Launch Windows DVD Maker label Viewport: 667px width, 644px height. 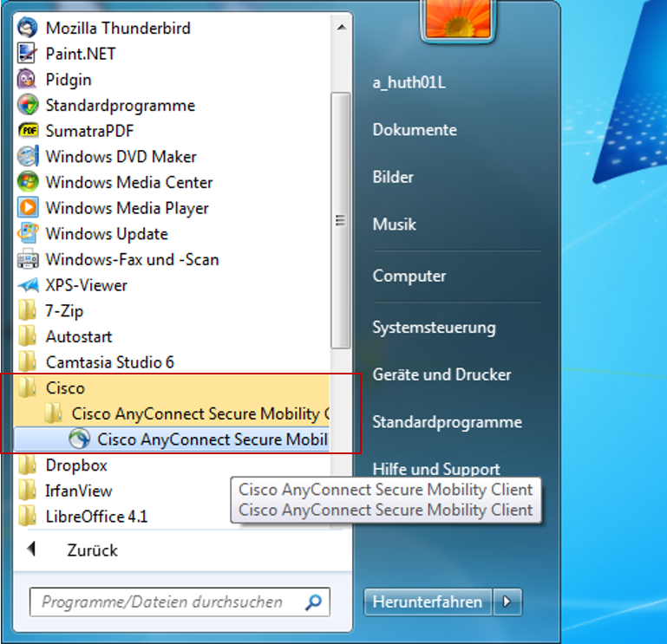[x=121, y=157]
